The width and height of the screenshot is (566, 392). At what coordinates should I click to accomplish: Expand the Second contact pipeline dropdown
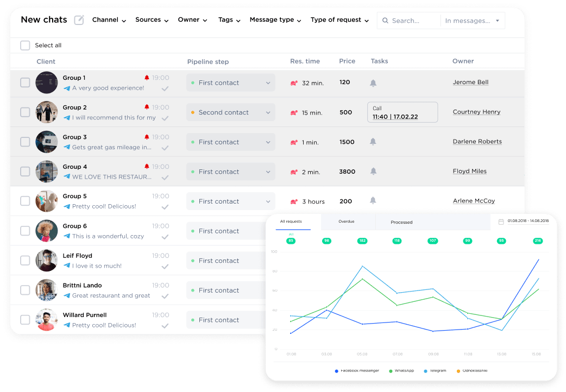(230, 112)
